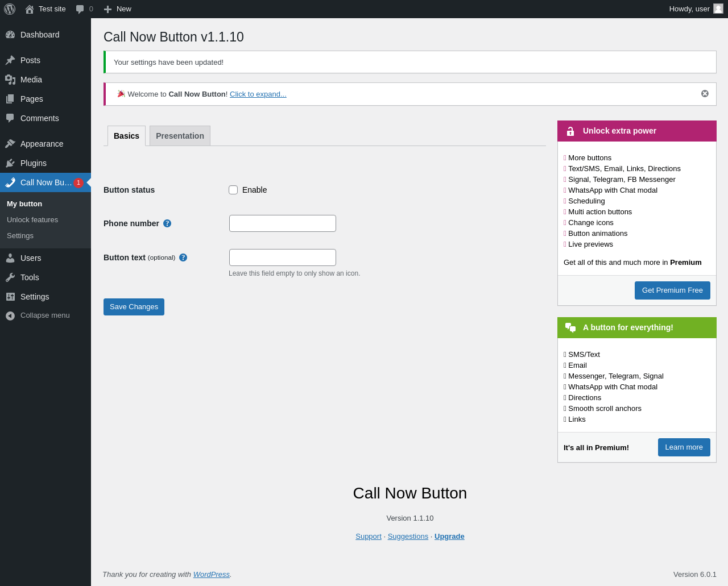Click the Collapse menu label
The height and width of the screenshot is (586, 728).
click(x=45, y=315)
